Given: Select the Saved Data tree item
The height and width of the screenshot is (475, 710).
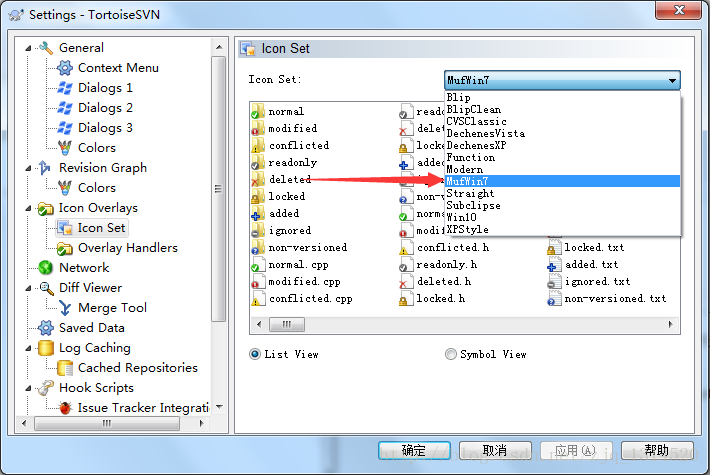Looking at the screenshot, I should tap(92, 328).
